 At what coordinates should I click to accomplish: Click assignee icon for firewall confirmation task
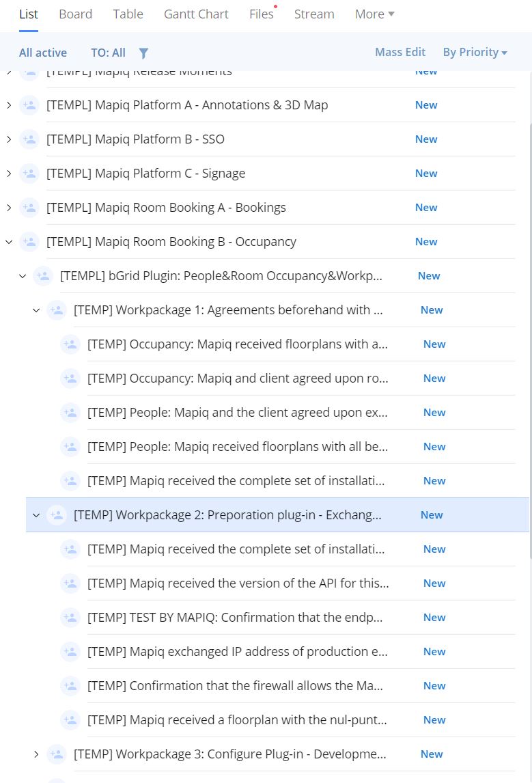point(70,686)
